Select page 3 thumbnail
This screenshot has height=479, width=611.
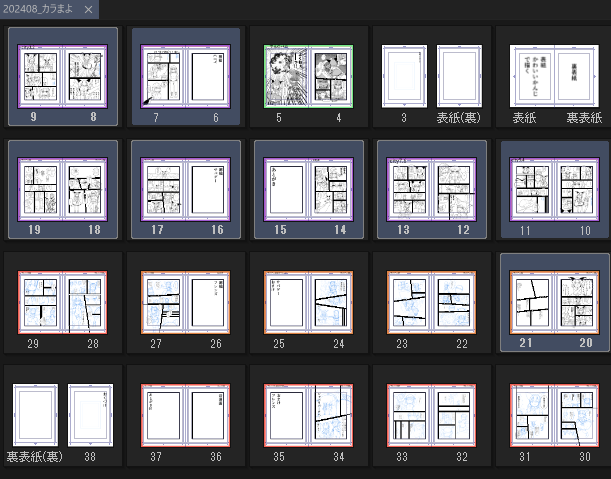pyautogui.click(x=404, y=76)
